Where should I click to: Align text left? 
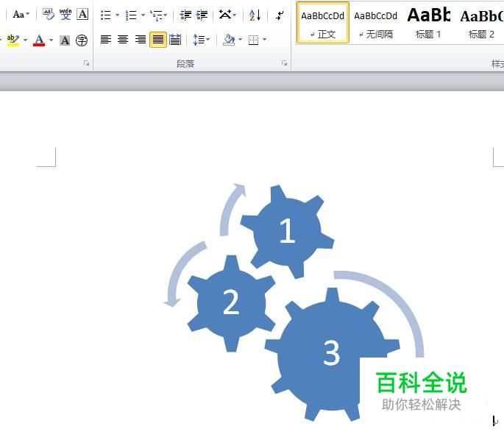click(x=106, y=40)
